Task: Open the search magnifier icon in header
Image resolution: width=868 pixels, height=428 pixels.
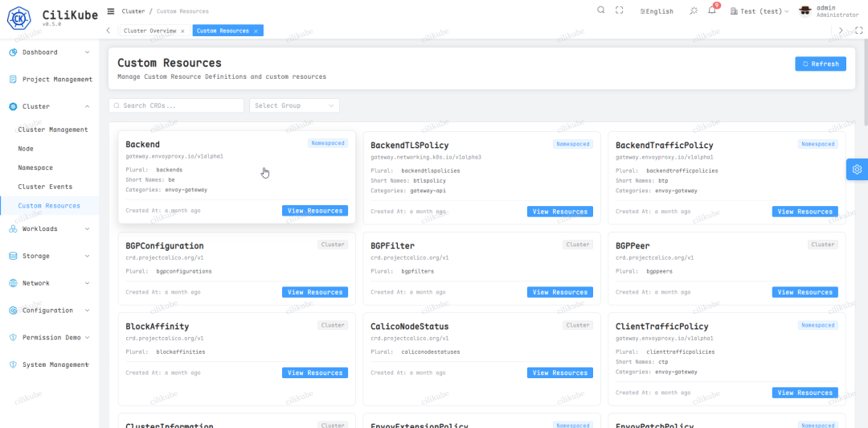Action: click(600, 10)
